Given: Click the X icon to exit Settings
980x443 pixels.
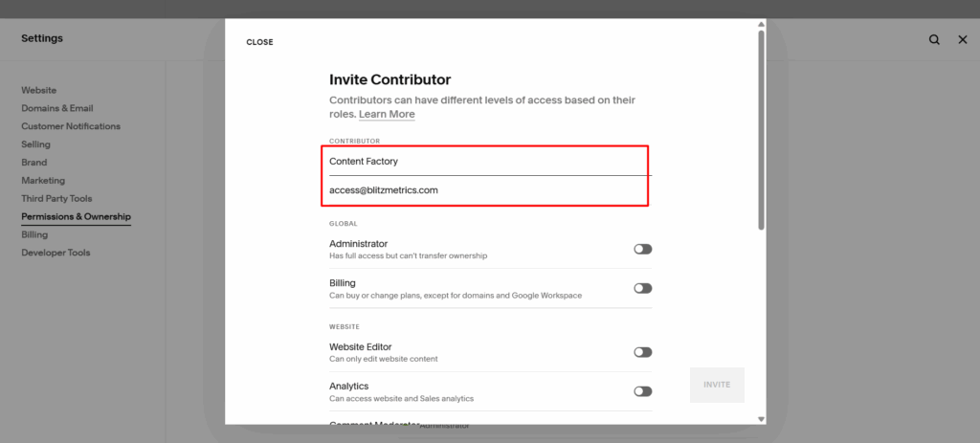Looking at the screenshot, I should 963,39.
